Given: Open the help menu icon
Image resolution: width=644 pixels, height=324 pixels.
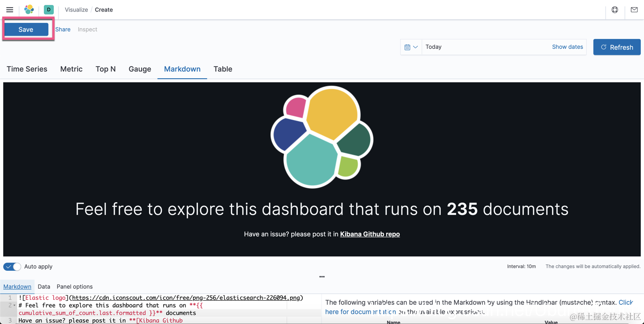Looking at the screenshot, I should pos(615,9).
